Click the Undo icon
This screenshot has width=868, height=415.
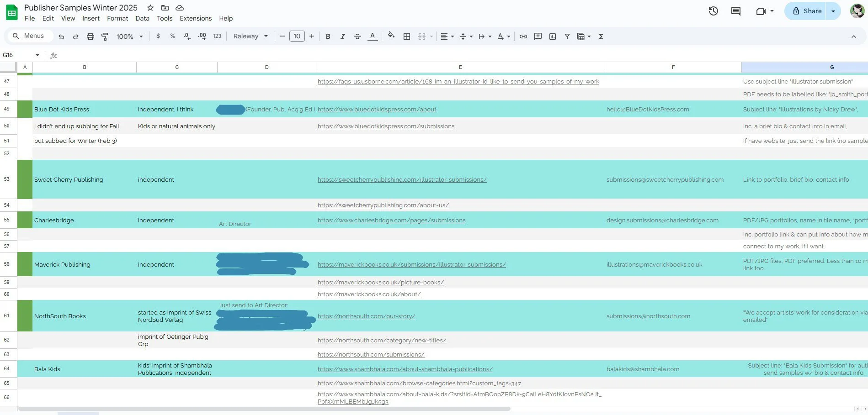tap(61, 37)
